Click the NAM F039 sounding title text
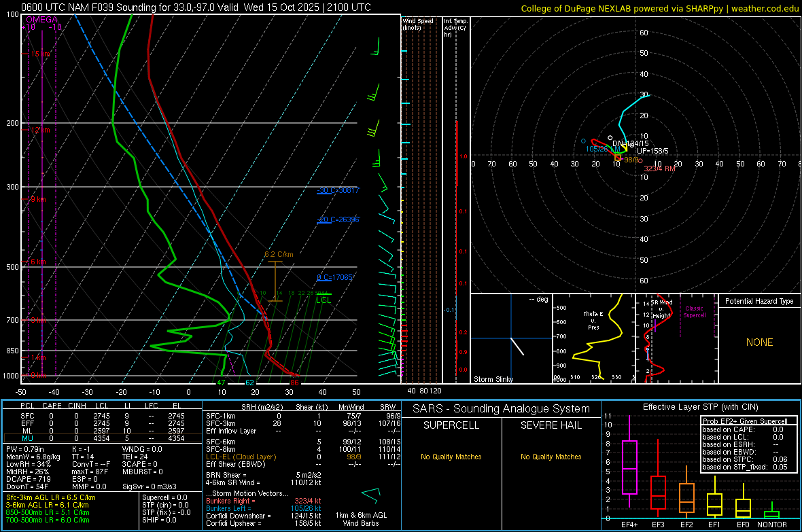 [x=195, y=7]
